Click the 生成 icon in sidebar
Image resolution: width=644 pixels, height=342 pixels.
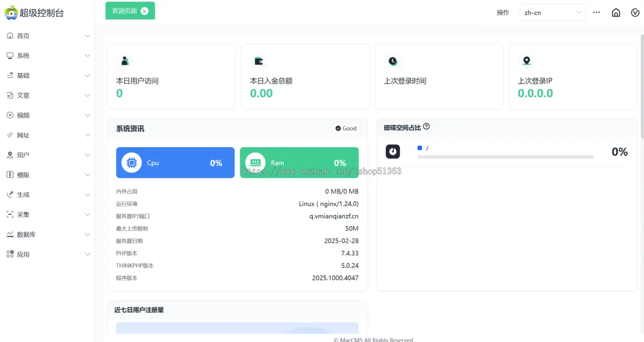pos(10,195)
